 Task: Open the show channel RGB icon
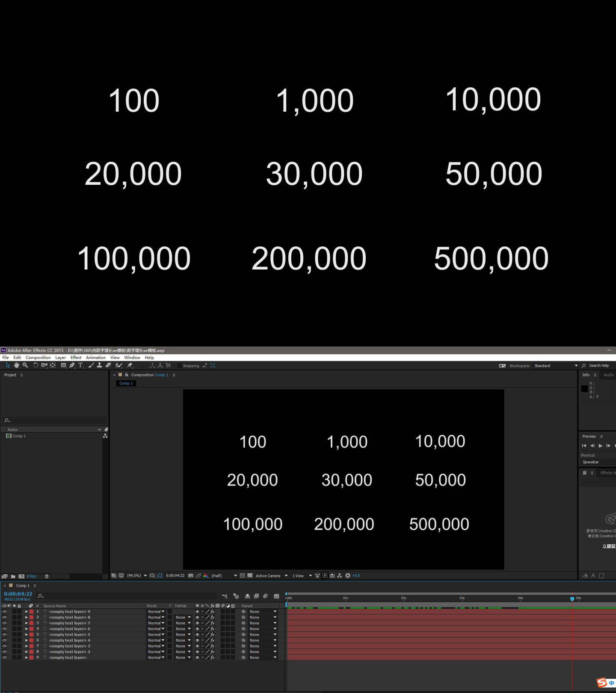206,576
